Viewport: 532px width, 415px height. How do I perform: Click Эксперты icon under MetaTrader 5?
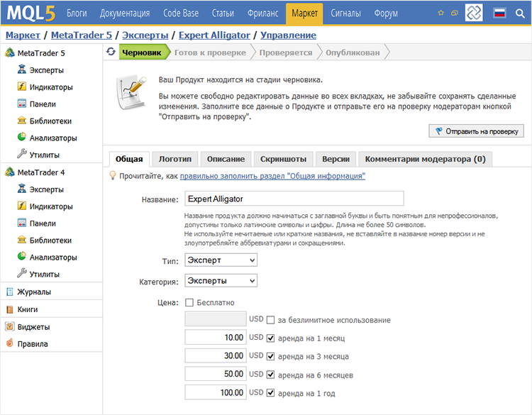pos(22,70)
